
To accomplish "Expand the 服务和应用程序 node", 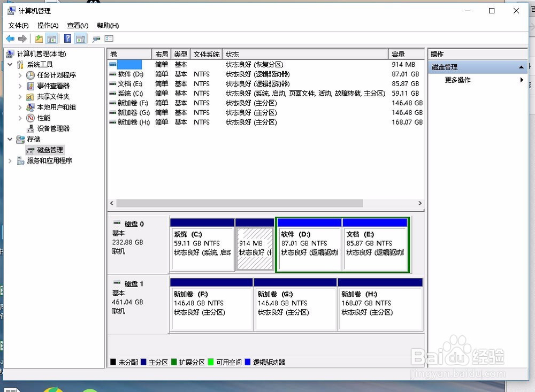I will click(10, 160).
